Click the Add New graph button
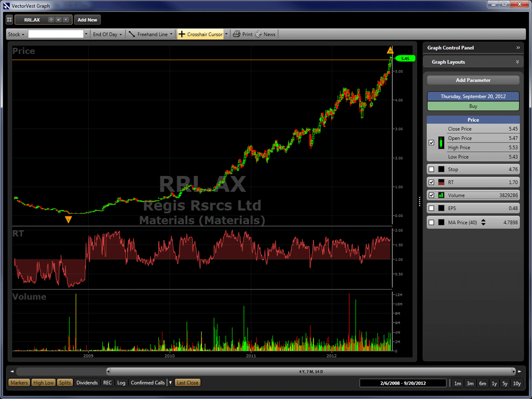This screenshot has width=532, height=399. pos(87,20)
